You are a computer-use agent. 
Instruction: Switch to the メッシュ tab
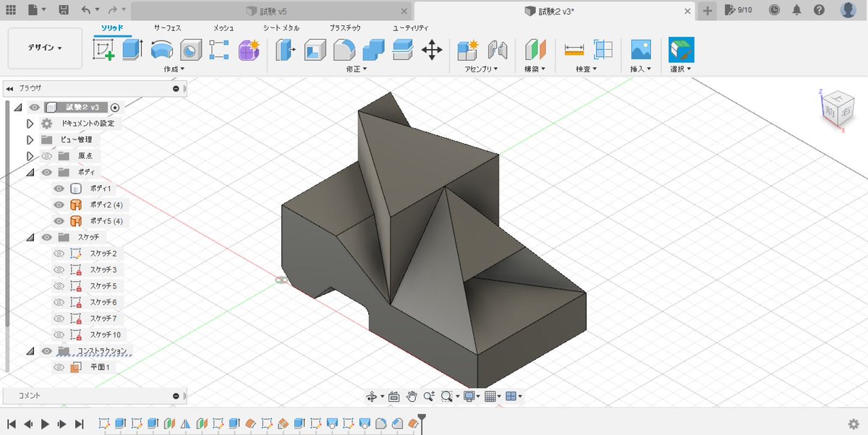(x=224, y=27)
